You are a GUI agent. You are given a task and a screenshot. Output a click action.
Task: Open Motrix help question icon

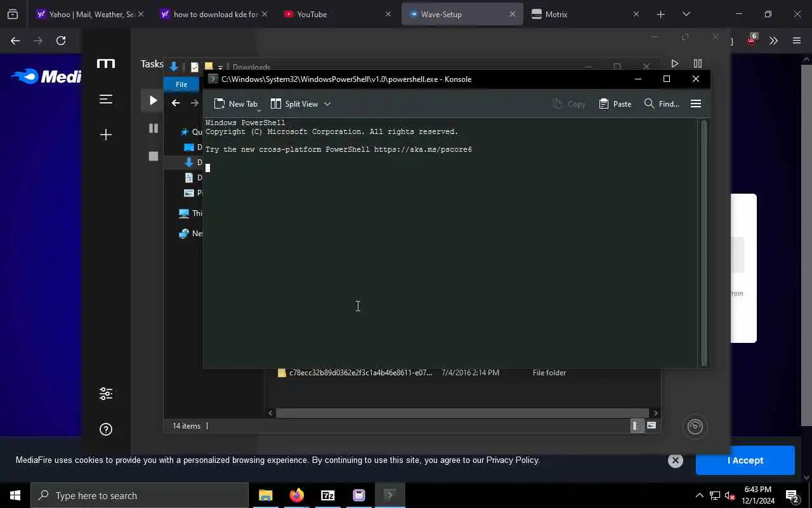[106, 429]
